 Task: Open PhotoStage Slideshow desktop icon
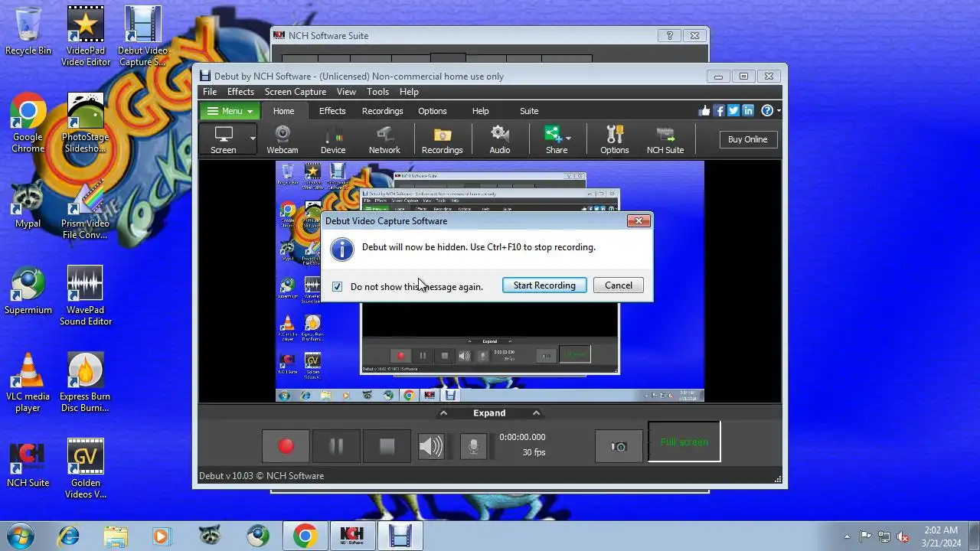(x=86, y=122)
